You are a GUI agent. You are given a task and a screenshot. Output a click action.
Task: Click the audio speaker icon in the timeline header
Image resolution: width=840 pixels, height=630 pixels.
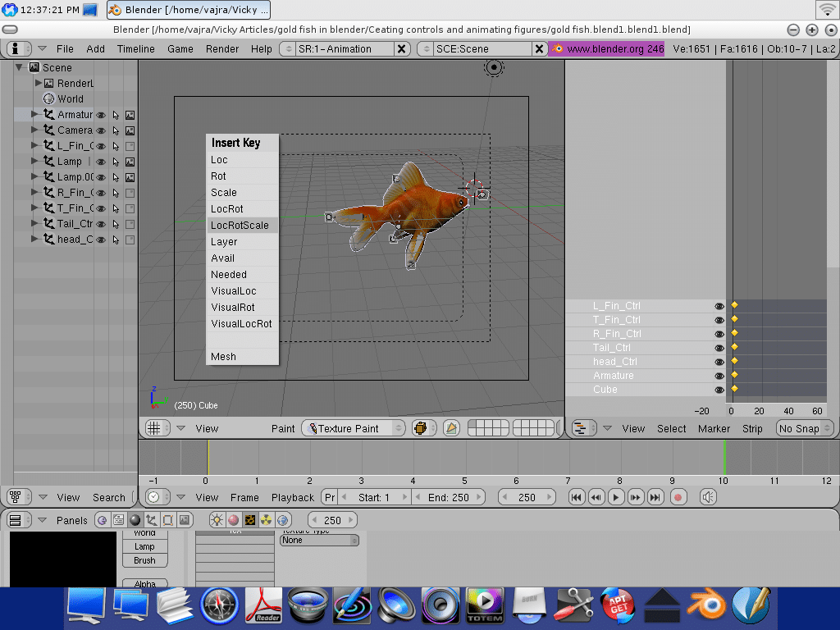(708, 497)
